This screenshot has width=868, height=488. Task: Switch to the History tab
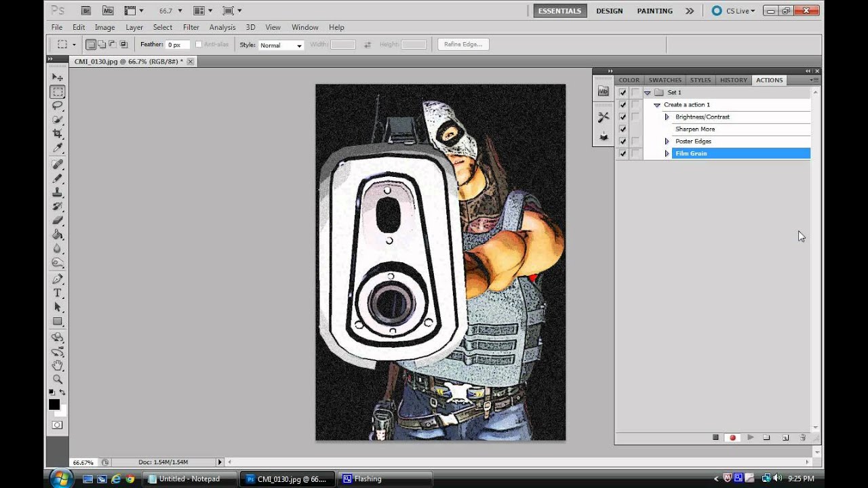[734, 80]
